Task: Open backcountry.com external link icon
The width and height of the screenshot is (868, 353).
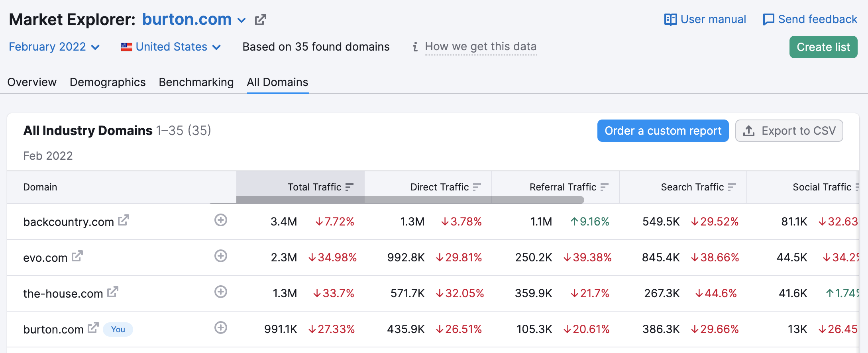Action: [124, 220]
